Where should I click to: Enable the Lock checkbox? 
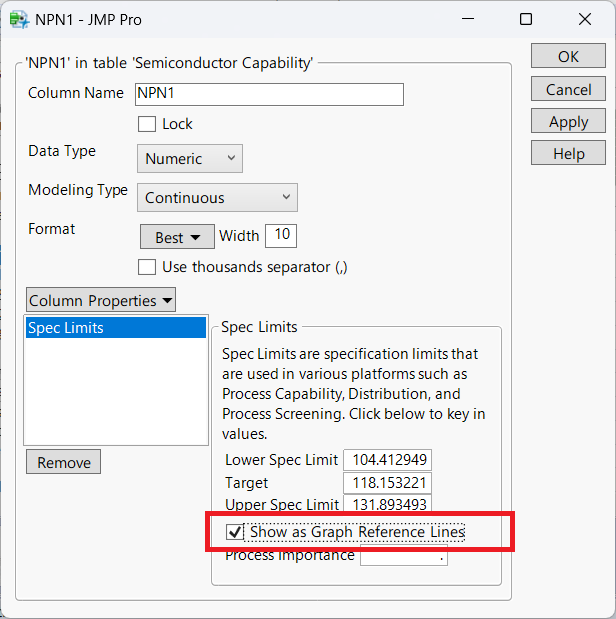click(147, 124)
